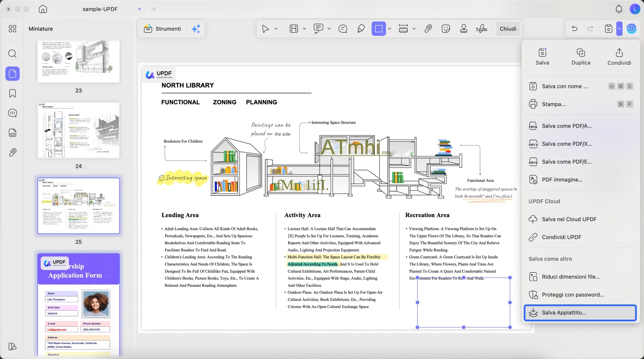Expand the comment tool dropdown arrow

(329, 29)
